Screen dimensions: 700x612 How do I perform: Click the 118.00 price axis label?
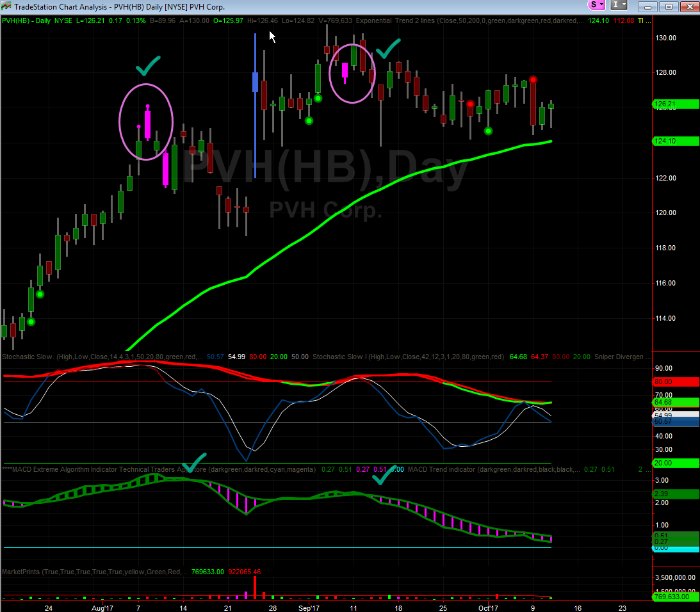click(665, 248)
